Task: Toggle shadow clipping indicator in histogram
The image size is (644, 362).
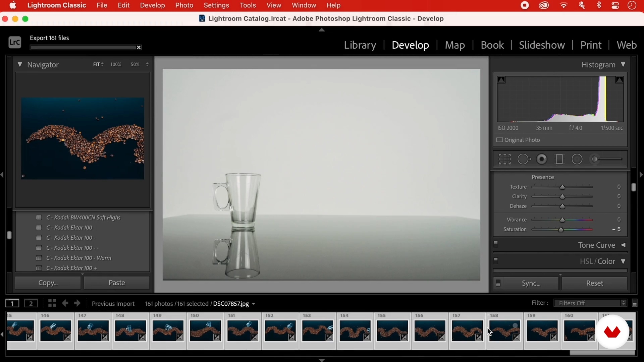Action: coord(501,80)
